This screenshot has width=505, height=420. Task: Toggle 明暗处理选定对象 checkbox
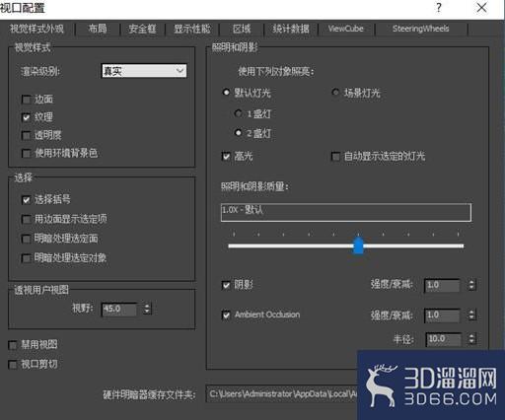point(26,258)
